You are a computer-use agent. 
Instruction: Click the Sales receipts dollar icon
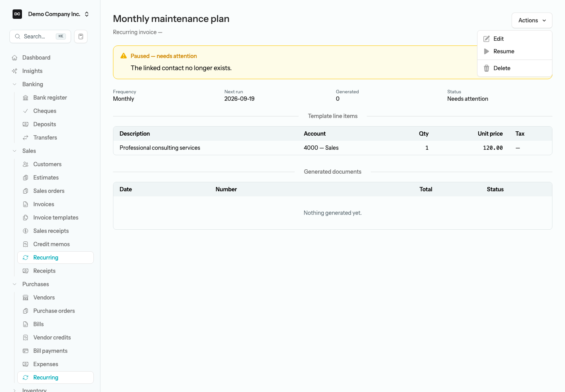pos(26,231)
